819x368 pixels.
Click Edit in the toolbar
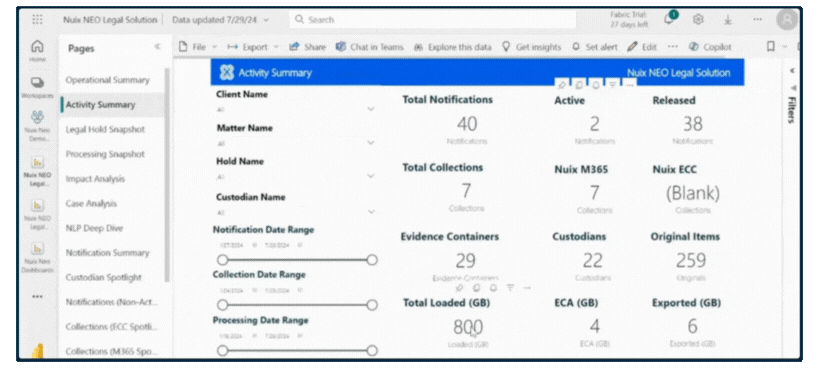point(642,47)
